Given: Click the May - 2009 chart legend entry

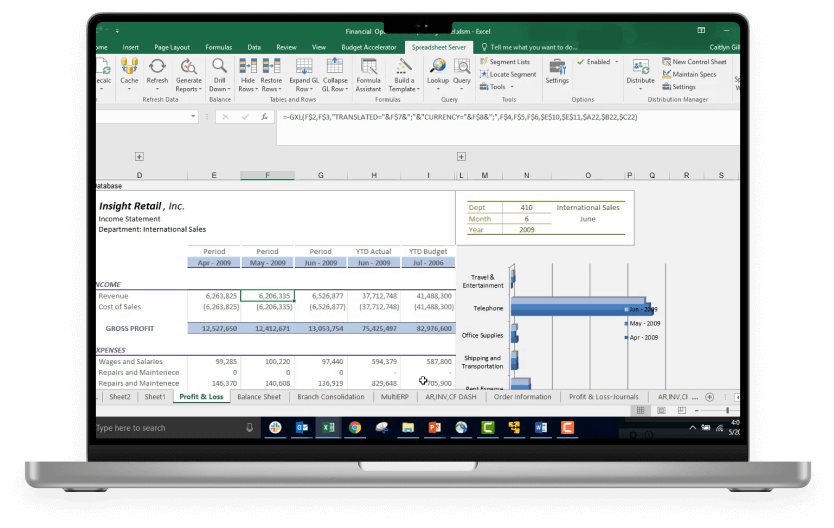Looking at the screenshot, I should click(642, 323).
